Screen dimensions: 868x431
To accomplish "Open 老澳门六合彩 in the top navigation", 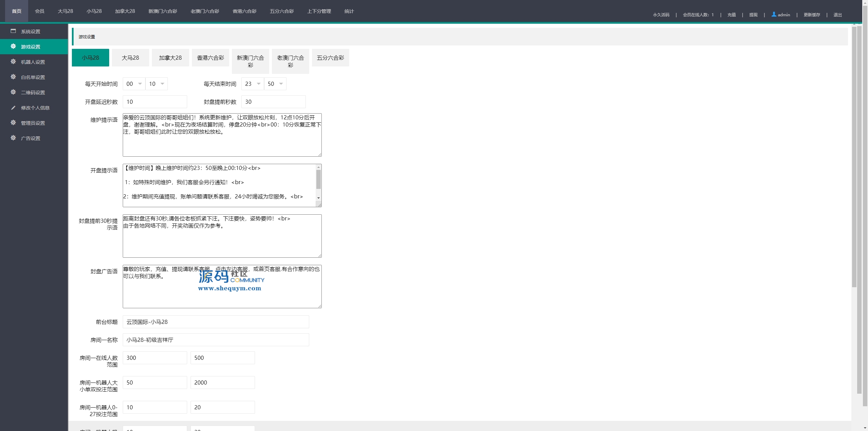I will (205, 11).
